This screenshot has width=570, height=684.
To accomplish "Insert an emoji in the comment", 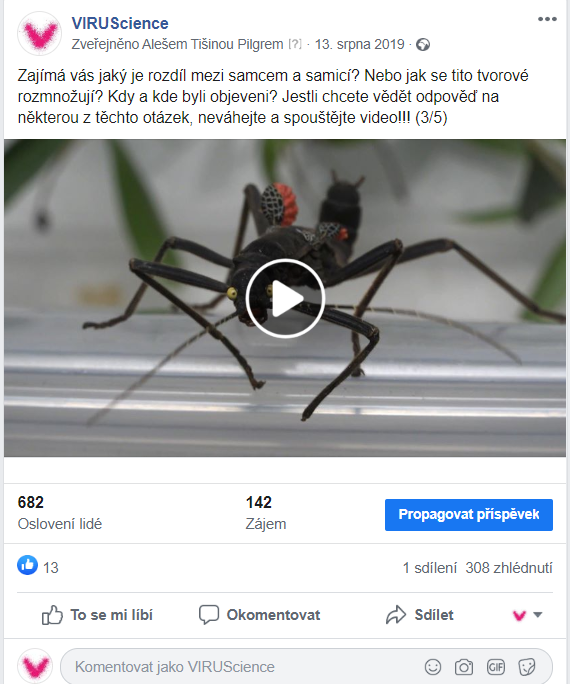I will click(x=433, y=667).
